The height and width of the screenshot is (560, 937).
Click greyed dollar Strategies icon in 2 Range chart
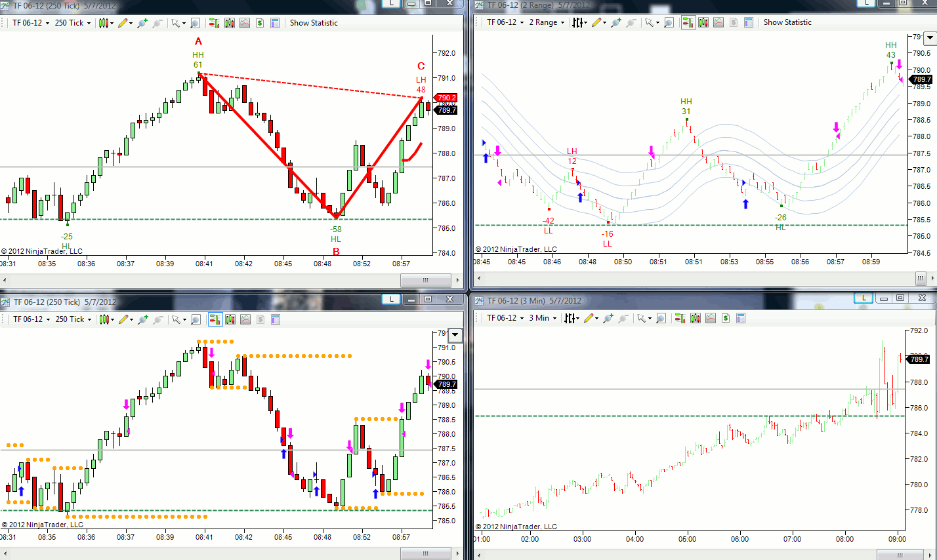(x=734, y=22)
